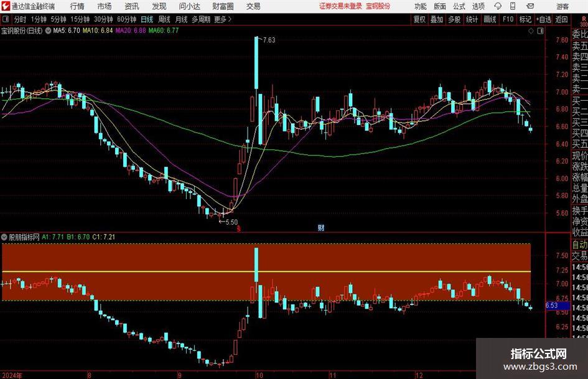The width and height of the screenshot is (588, 379).
Task: Click the red Tongdaxin app logo icon
Action: (x=5, y=6)
